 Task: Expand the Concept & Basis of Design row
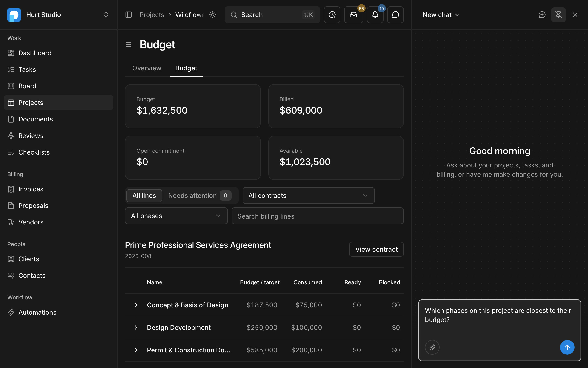tap(136, 305)
